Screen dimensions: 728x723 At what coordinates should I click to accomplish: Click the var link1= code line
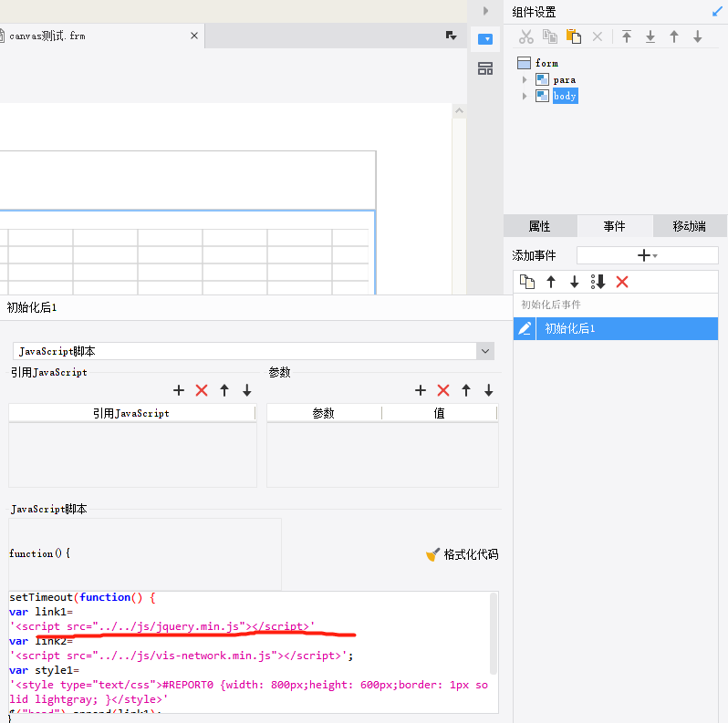click(41, 612)
